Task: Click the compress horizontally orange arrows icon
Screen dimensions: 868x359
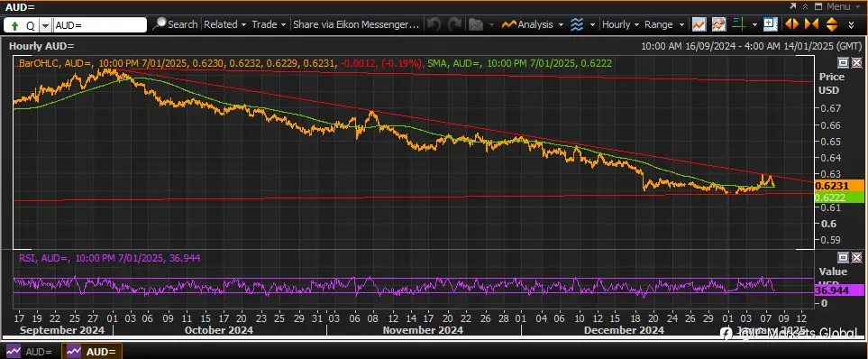Action: click(811, 24)
